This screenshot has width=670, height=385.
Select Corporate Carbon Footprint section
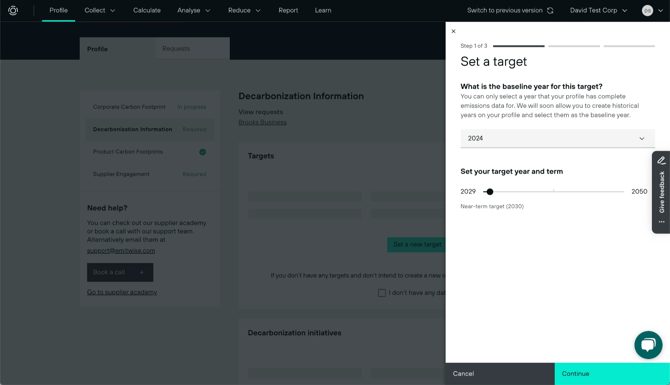coord(150,107)
